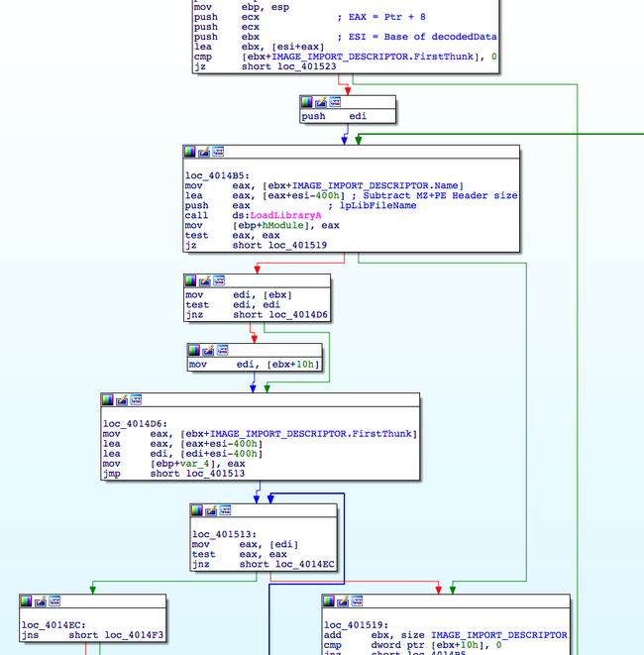644x655 pixels.
Task: Click the color palette icon on the loc_401513 node
Action: pos(197,510)
